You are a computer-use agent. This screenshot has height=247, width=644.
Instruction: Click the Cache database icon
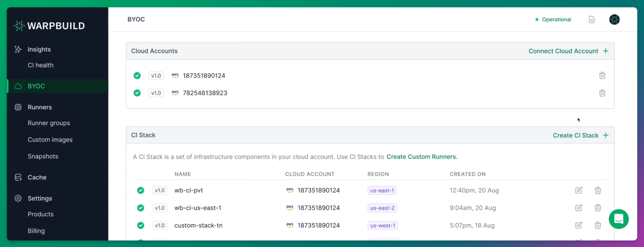(x=18, y=177)
